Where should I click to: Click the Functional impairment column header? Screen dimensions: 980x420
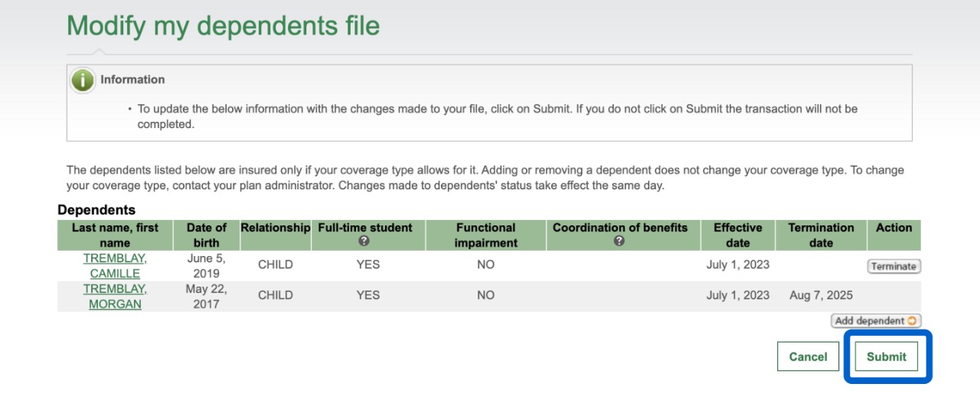pos(485,235)
